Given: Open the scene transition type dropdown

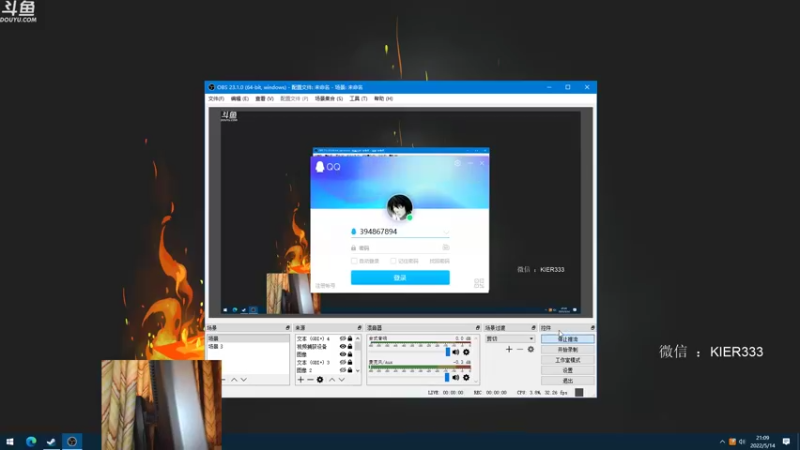Looking at the screenshot, I should click(510, 339).
